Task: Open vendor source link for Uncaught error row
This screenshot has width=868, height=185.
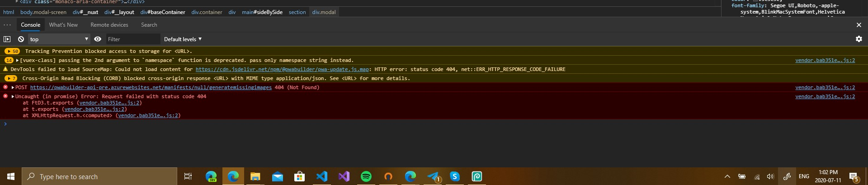Action: (825, 96)
